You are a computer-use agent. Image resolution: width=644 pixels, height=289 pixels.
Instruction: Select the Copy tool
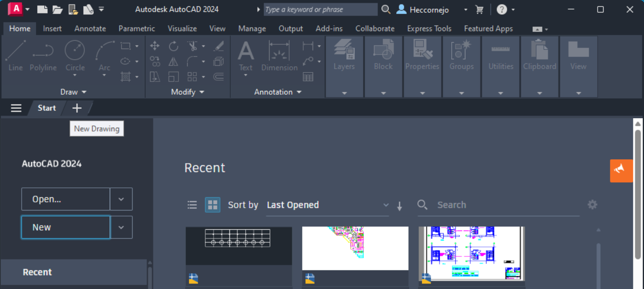tap(155, 61)
